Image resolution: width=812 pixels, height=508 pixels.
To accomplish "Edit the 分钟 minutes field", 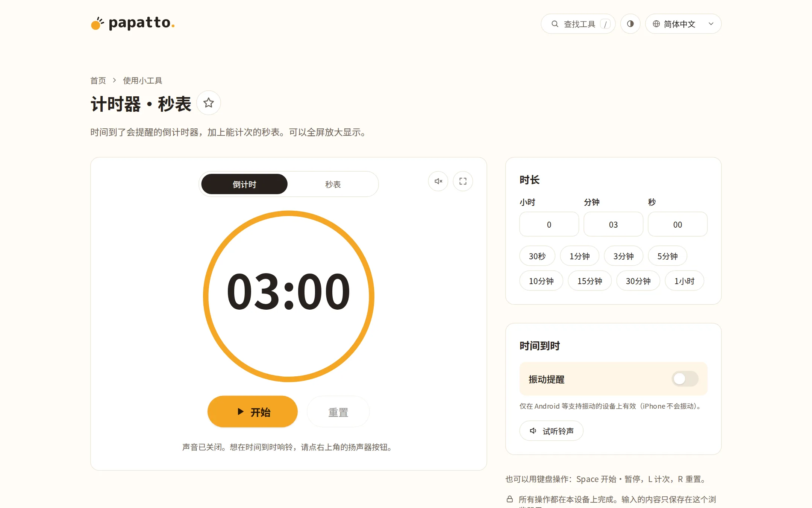I will [613, 224].
